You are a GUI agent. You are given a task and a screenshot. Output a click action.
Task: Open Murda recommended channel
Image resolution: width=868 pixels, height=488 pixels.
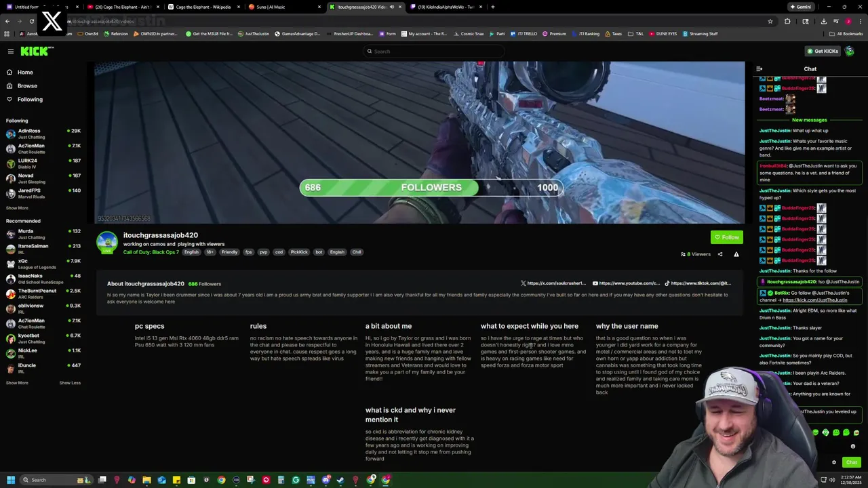43,234
